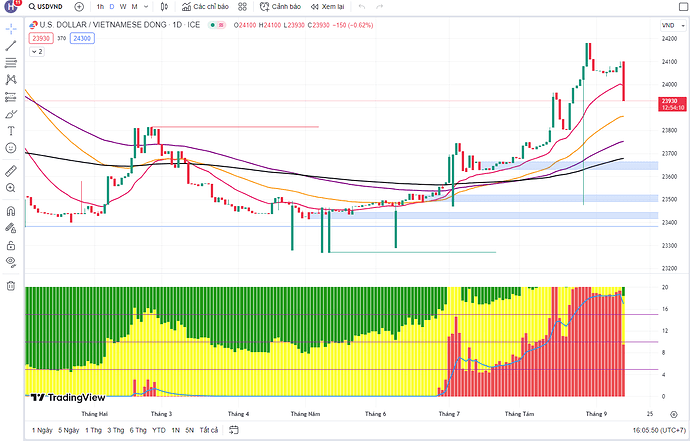
Task: Click the pink data status indicator
Action: coord(221,25)
